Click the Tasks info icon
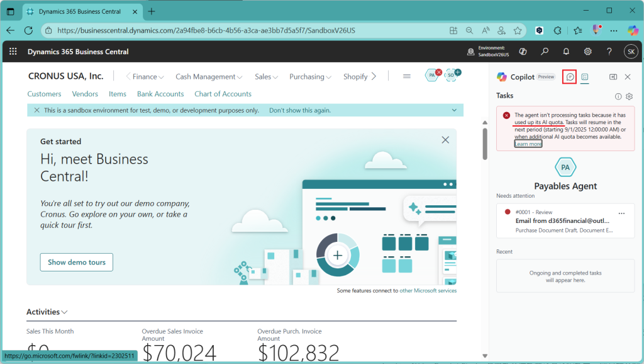 pos(618,96)
